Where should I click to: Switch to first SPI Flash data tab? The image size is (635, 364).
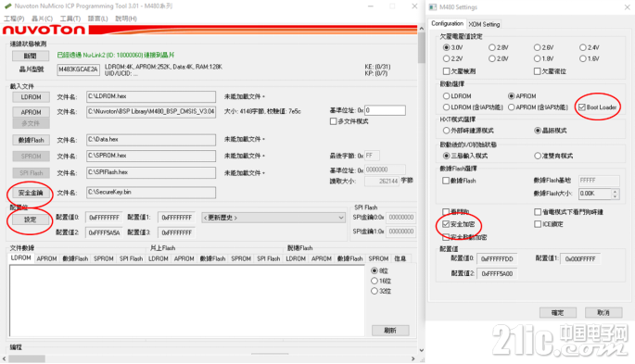[x=131, y=258]
